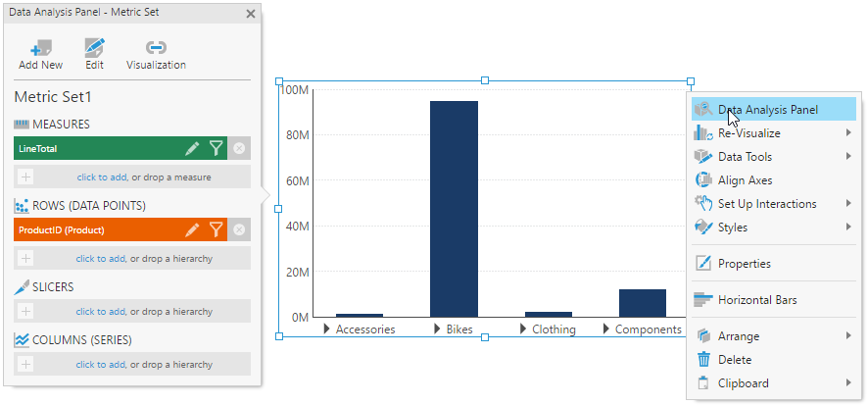Edit the ProductID (Product) hierarchy pencil
Image resolution: width=868 pixels, height=405 pixels.
[x=192, y=229]
